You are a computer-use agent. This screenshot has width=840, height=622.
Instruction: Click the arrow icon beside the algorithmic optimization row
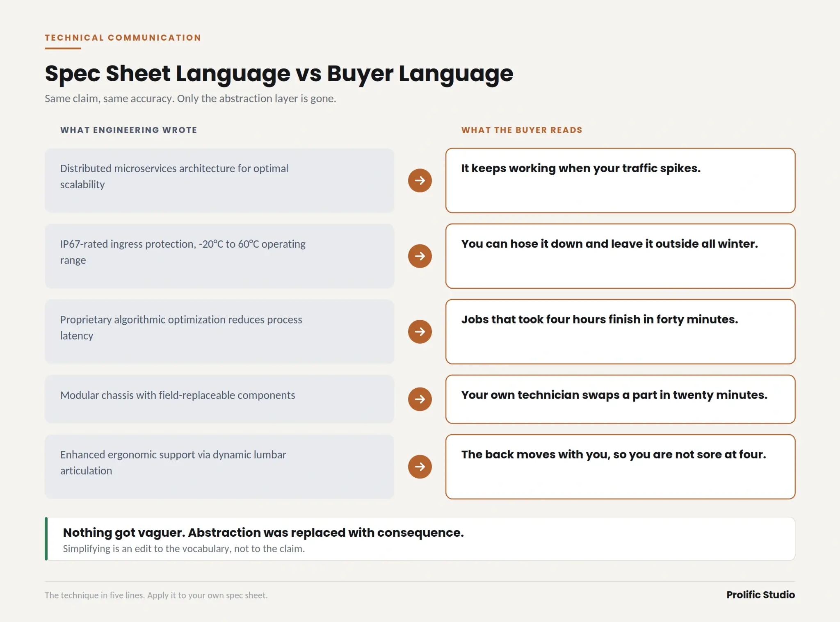pos(420,332)
